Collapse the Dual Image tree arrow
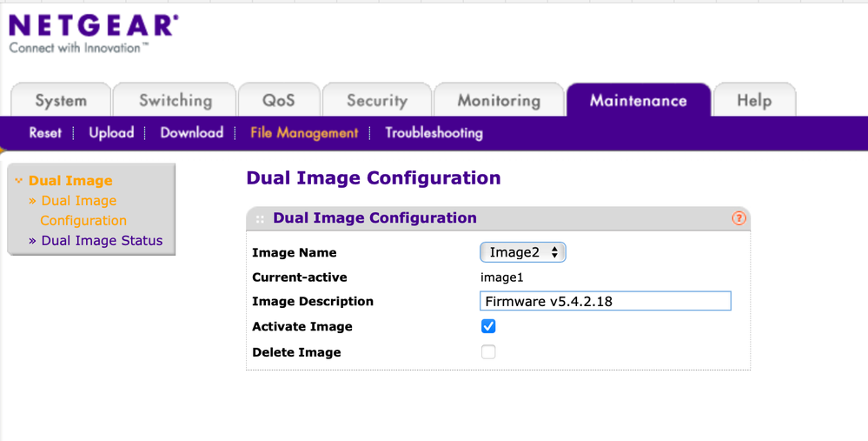 18,181
